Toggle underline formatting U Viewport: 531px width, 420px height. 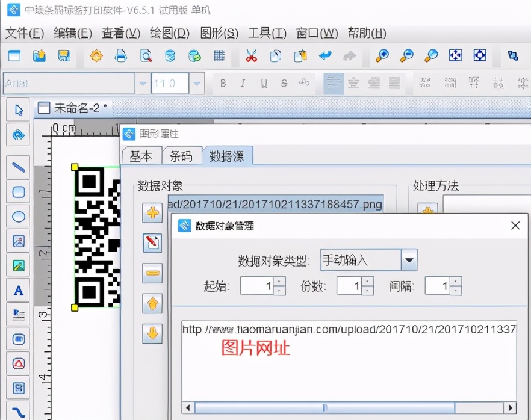(x=264, y=83)
